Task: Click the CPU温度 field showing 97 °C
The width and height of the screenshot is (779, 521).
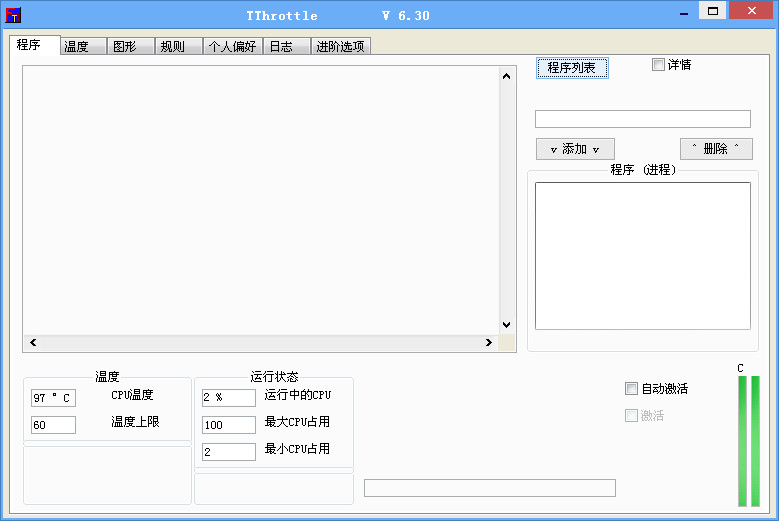Action: coord(53,398)
